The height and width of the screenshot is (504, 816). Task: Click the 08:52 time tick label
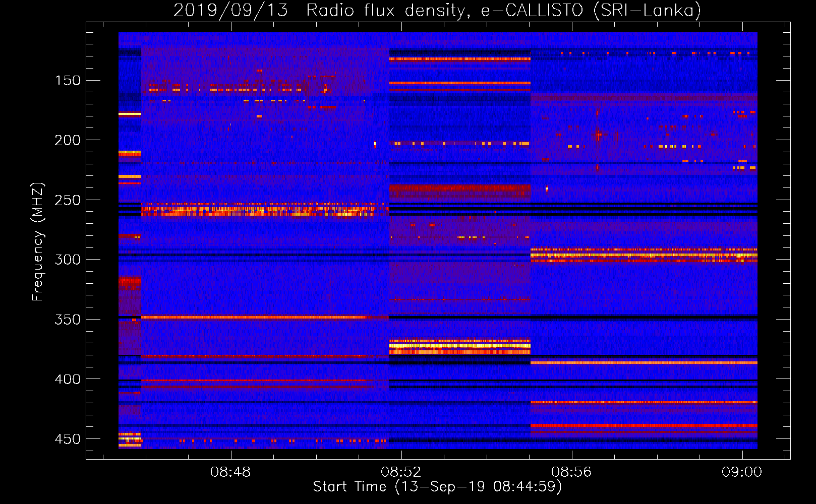coord(401,472)
